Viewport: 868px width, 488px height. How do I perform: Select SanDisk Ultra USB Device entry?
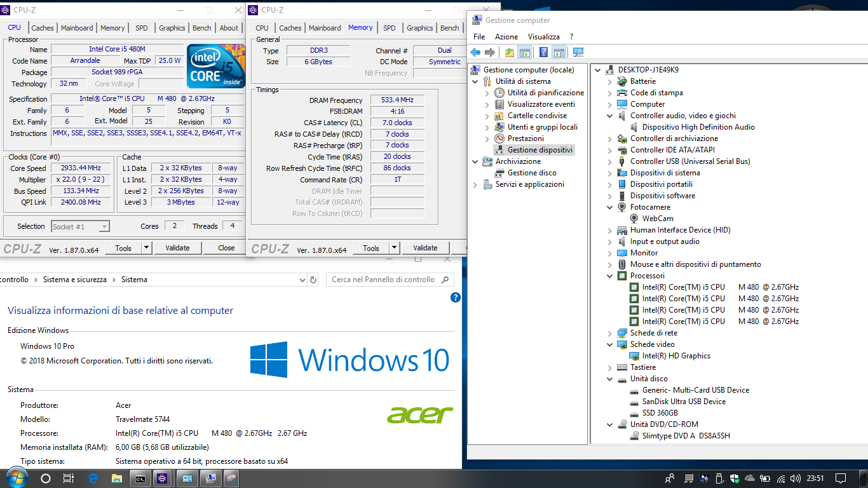coord(684,402)
